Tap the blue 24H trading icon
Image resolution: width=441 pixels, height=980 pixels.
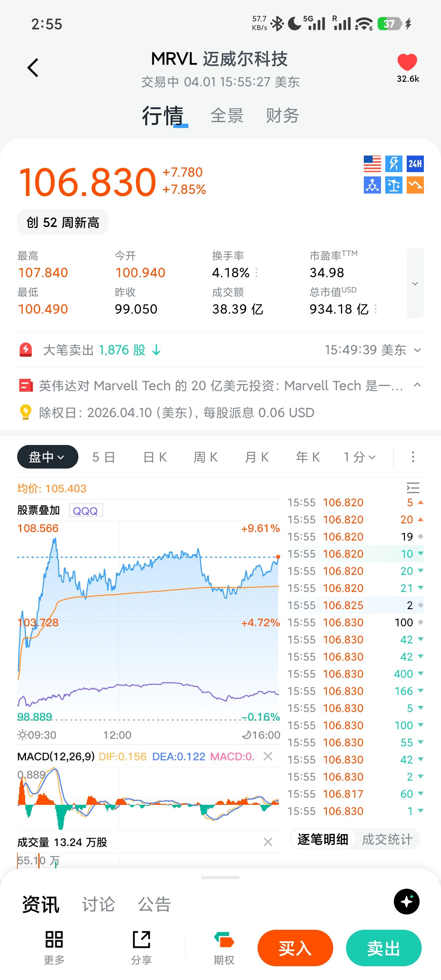[x=415, y=164]
